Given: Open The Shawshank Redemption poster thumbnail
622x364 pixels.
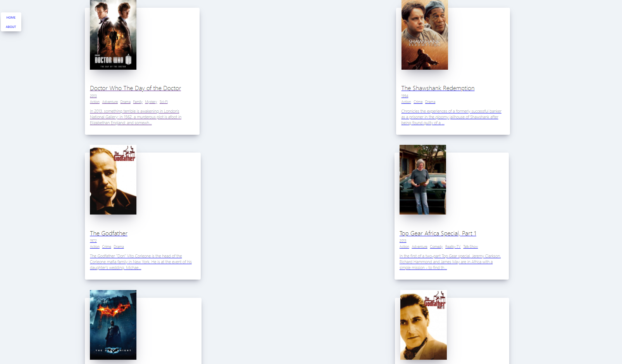Looking at the screenshot, I should 425,35.
